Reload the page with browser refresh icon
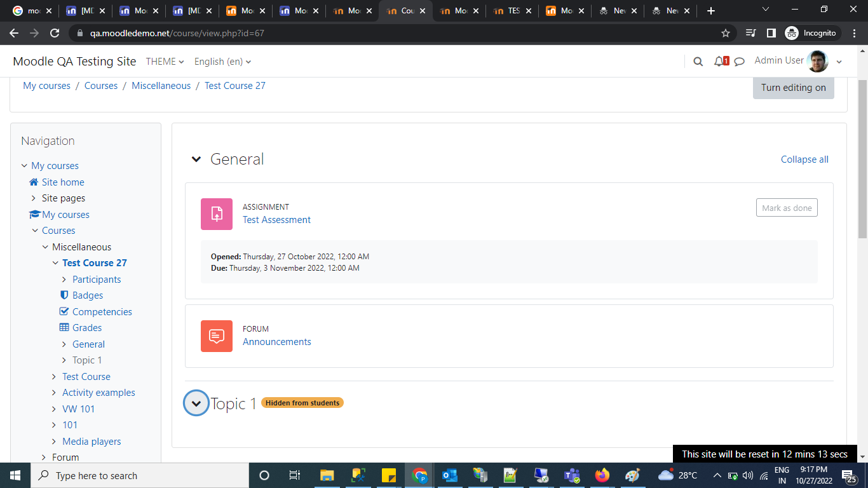The width and height of the screenshot is (868, 488). pos(55,33)
